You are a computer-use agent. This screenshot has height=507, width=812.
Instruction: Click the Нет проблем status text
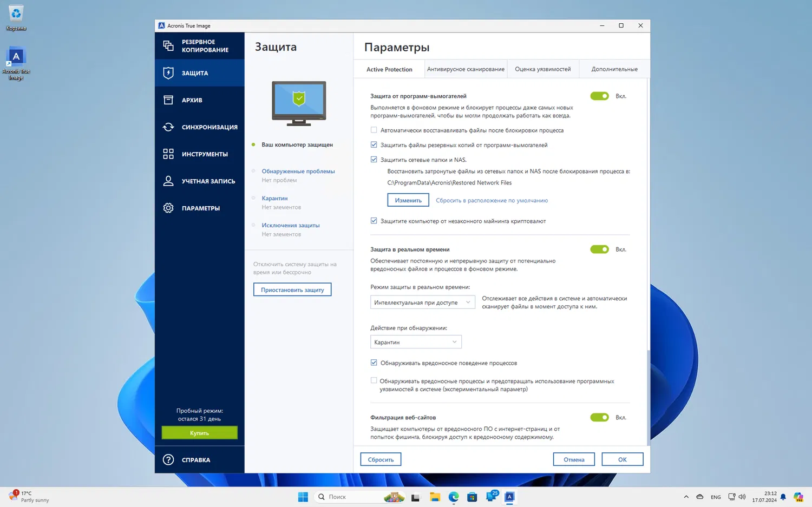point(279,181)
